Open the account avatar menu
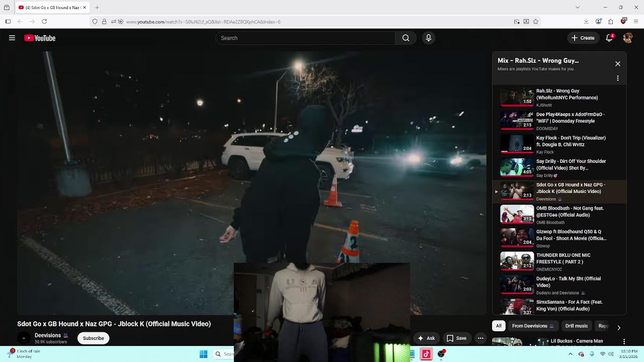The width and height of the screenshot is (644, 362). point(628,38)
